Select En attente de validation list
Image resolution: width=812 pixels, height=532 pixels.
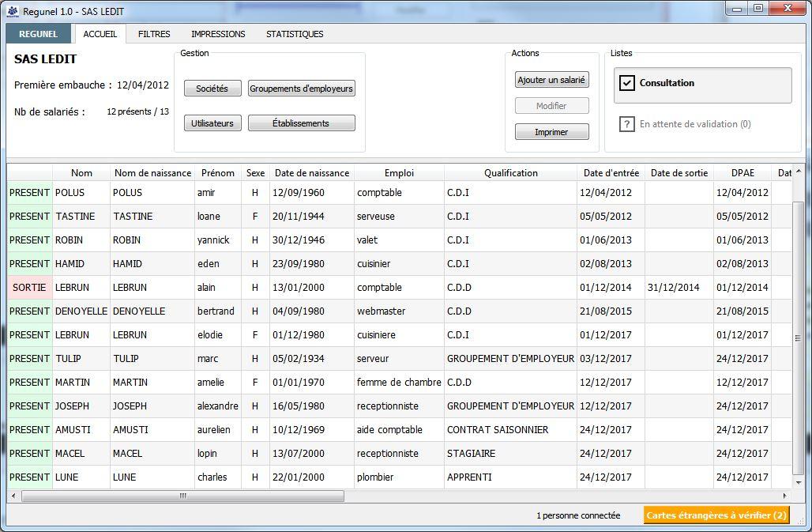tap(685, 124)
